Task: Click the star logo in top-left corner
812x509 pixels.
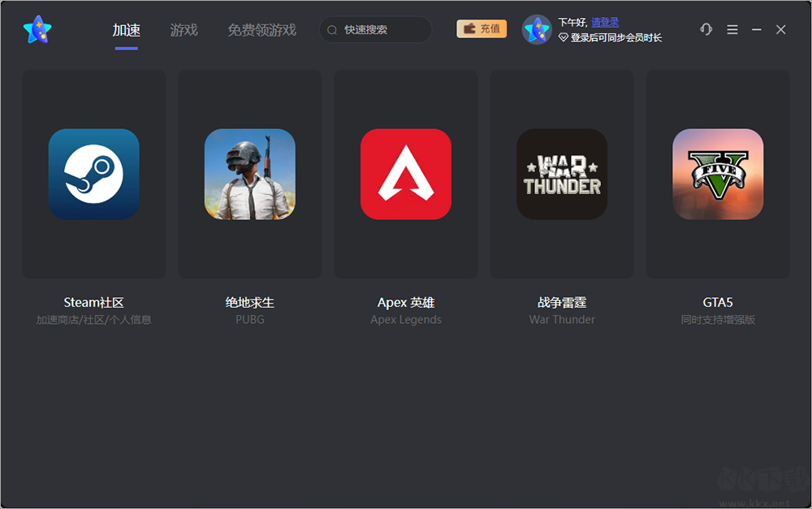Action: point(37,29)
